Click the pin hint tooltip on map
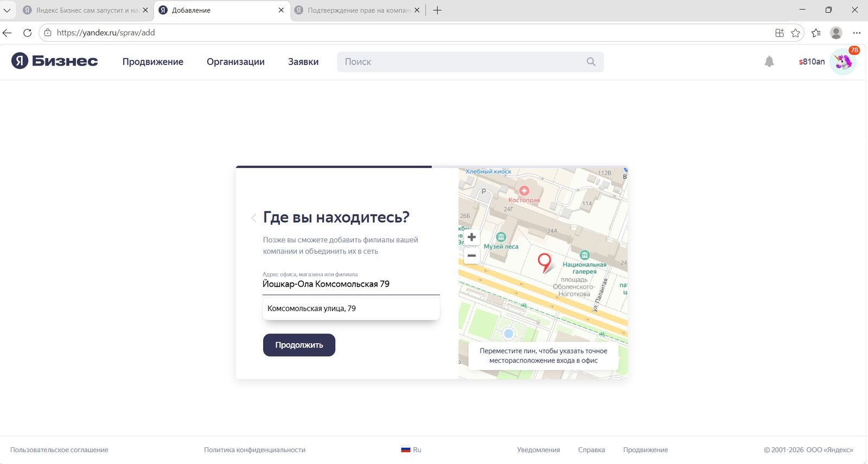The image size is (868, 464). point(543,356)
